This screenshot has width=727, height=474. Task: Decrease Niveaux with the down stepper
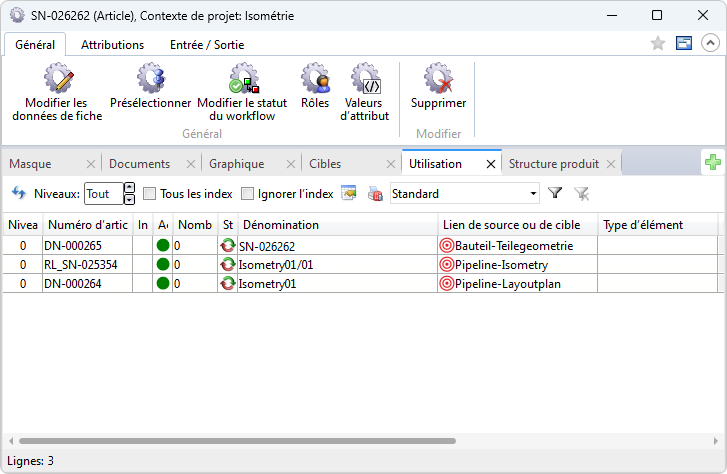[130, 199]
